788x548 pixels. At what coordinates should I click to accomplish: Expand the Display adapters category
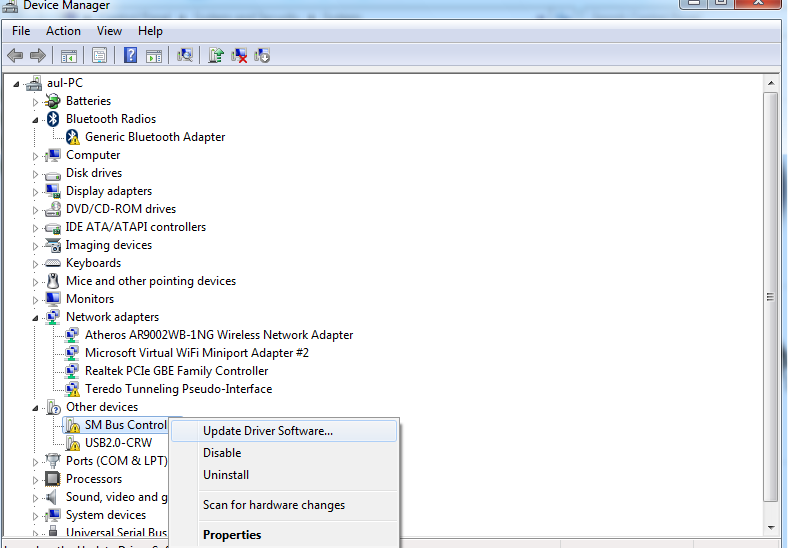(x=35, y=192)
